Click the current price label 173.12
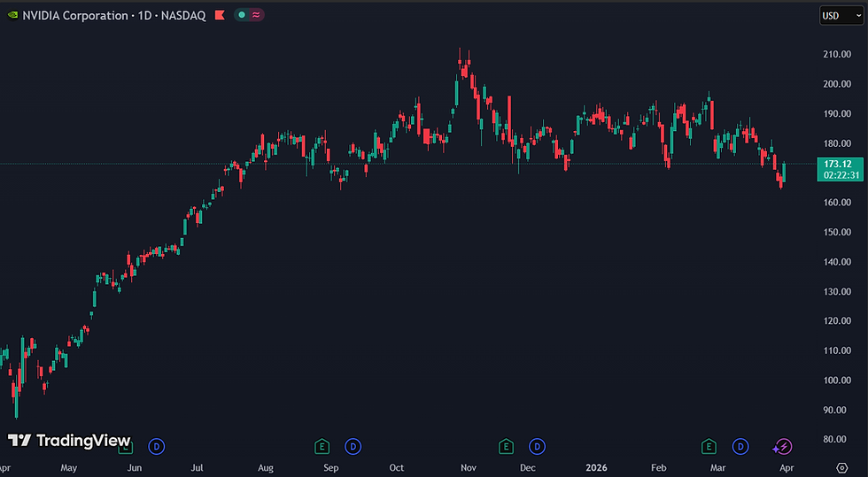This screenshot has width=868, height=477. tap(838, 165)
